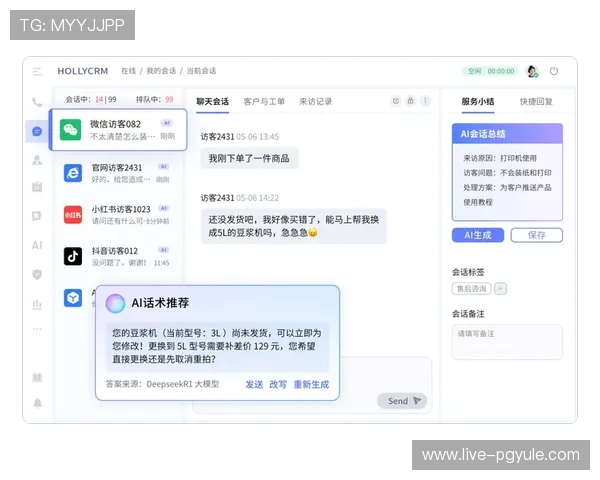Select the 小红书访客1023 conversation
The width and height of the screenshot is (600, 480).
point(118,215)
